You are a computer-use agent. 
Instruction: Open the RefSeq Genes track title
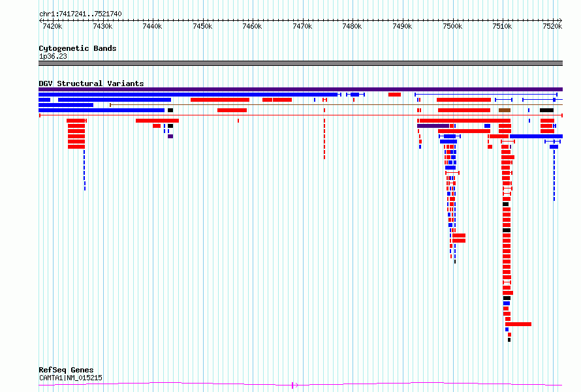66,370
